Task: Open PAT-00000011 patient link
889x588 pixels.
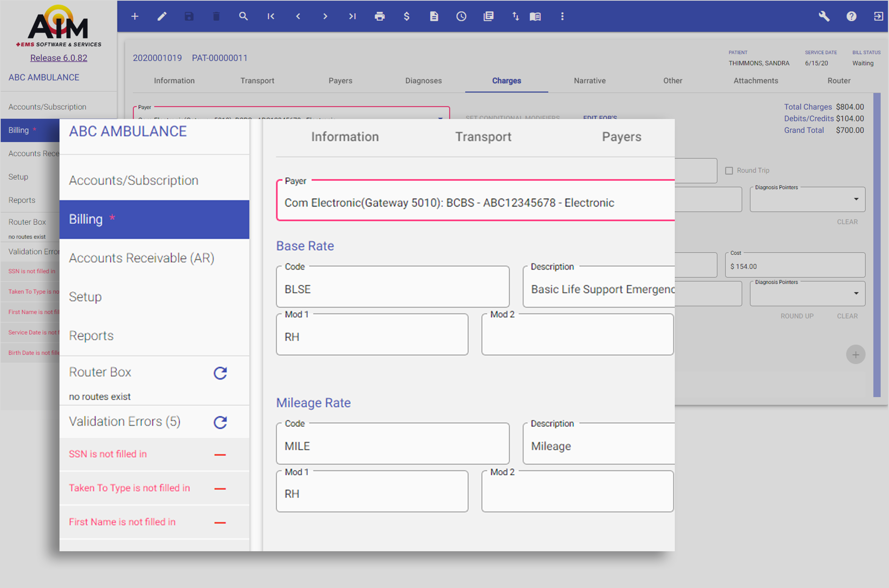Action: pos(220,58)
